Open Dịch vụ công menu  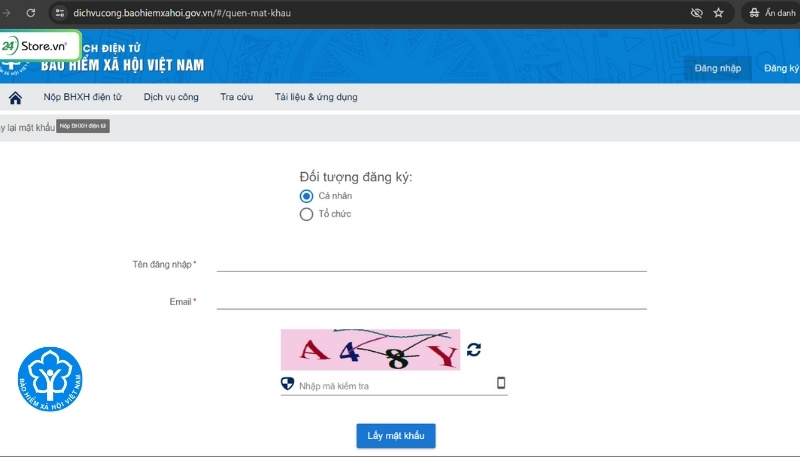171,97
